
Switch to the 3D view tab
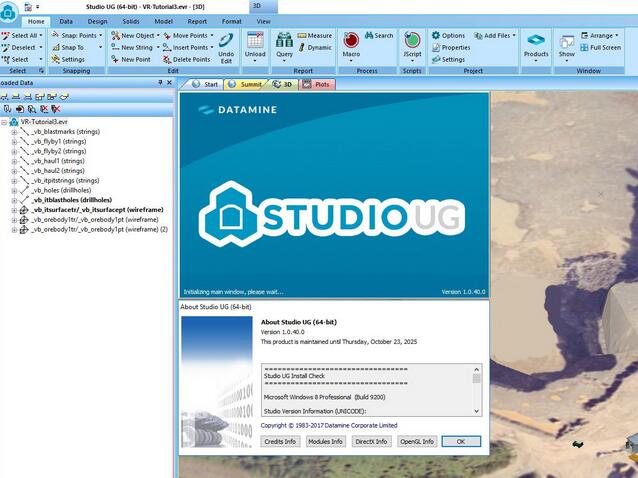[x=283, y=84]
